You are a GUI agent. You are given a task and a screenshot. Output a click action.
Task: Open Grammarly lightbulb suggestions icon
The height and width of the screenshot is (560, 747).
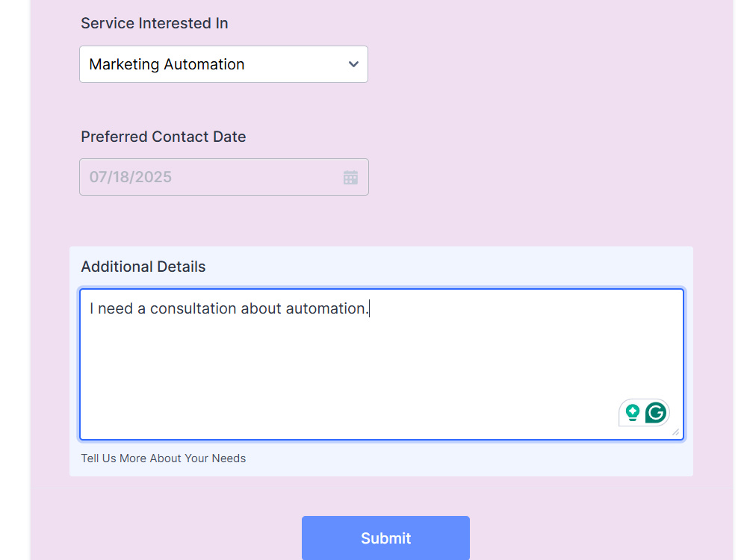coord(632,412)
